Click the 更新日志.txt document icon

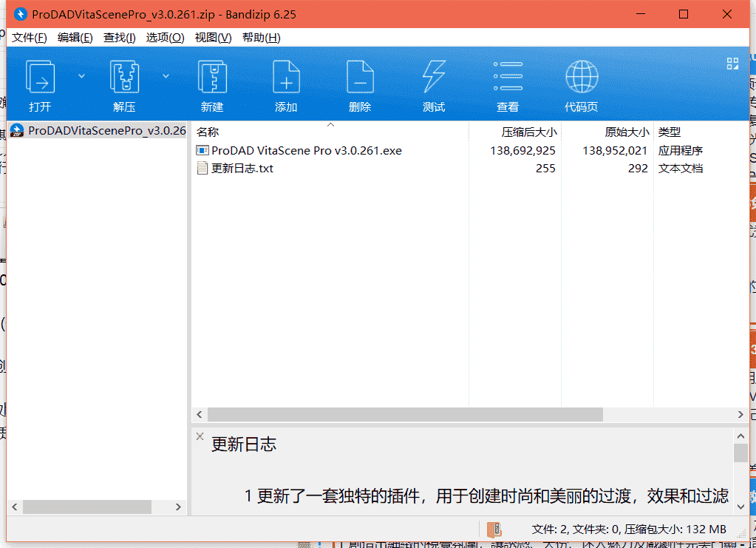point(202,169)
